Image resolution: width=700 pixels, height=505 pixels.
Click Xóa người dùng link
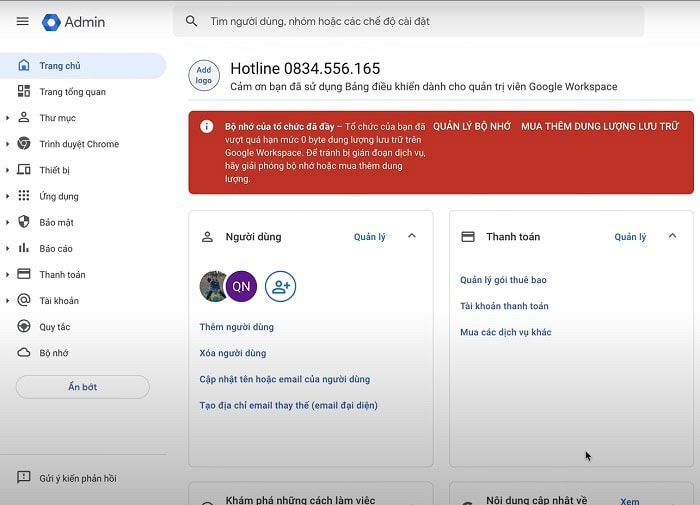[x=233, y=353]
